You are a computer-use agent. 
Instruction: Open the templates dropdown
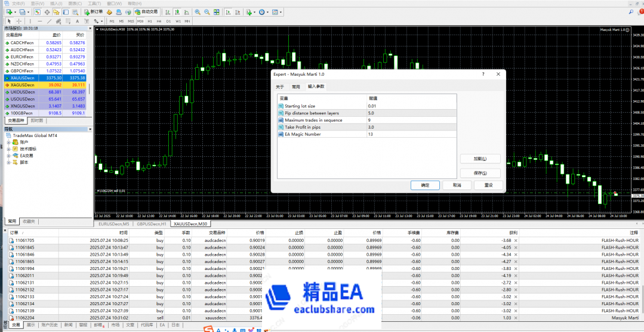pyautogui.click(x=281, y=12)
